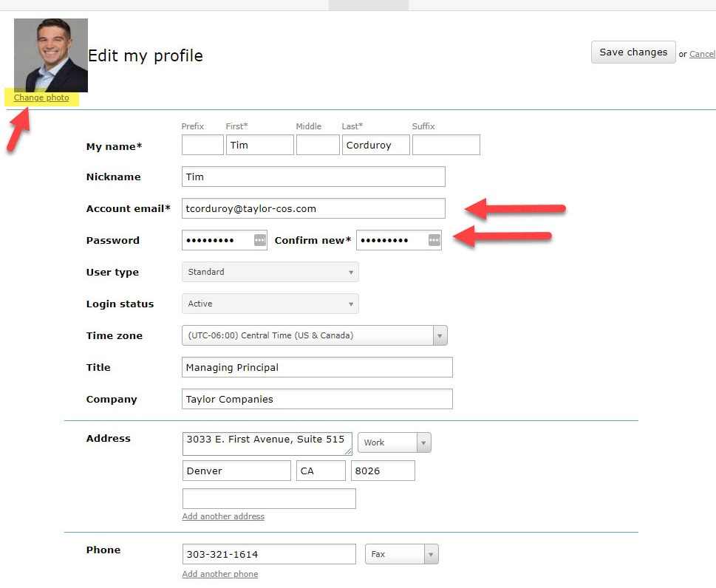Click the Company field with Taylor Companies

(317, 399)
